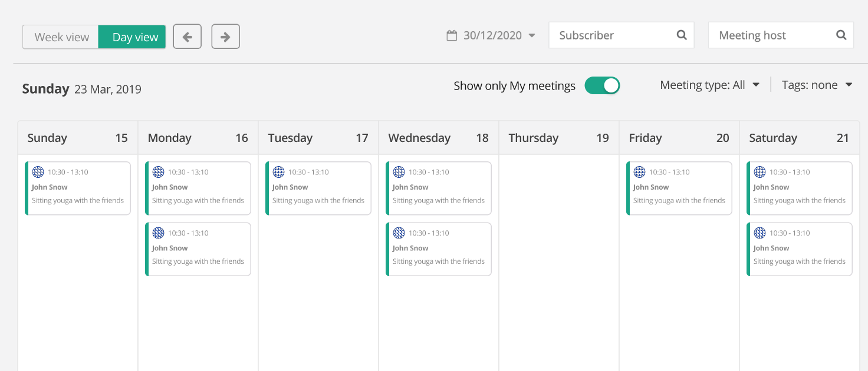
Task: Select the Thursday 19 column header
Action: click(558, 138)
